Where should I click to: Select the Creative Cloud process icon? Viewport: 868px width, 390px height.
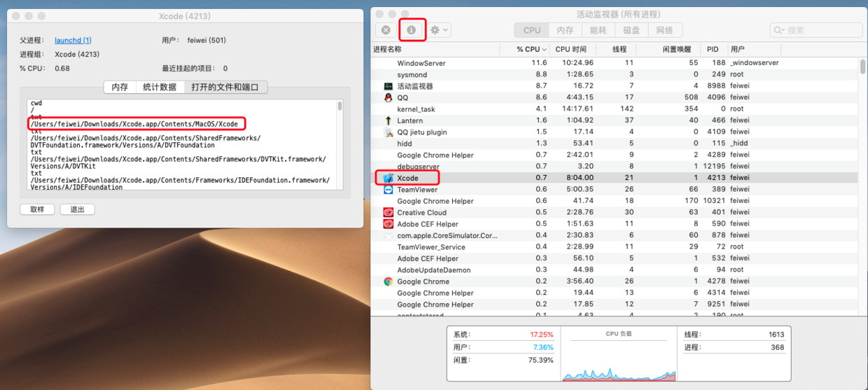click(388, 212)
